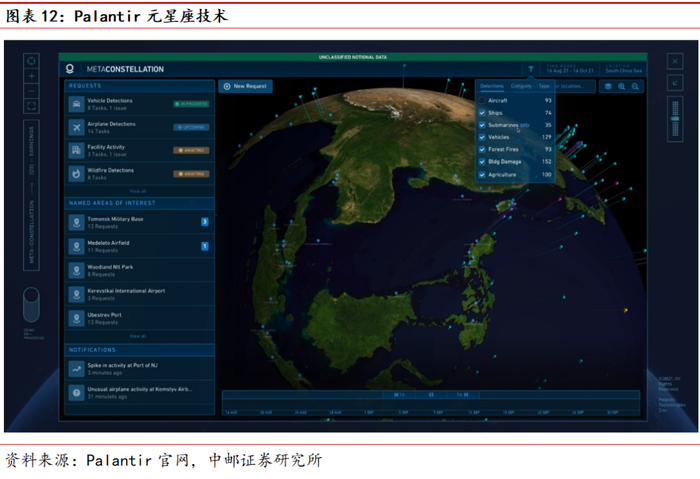Switch to the Detections filter tab
The width and height of the screenshot is (700, 479).
click(492, 86)
